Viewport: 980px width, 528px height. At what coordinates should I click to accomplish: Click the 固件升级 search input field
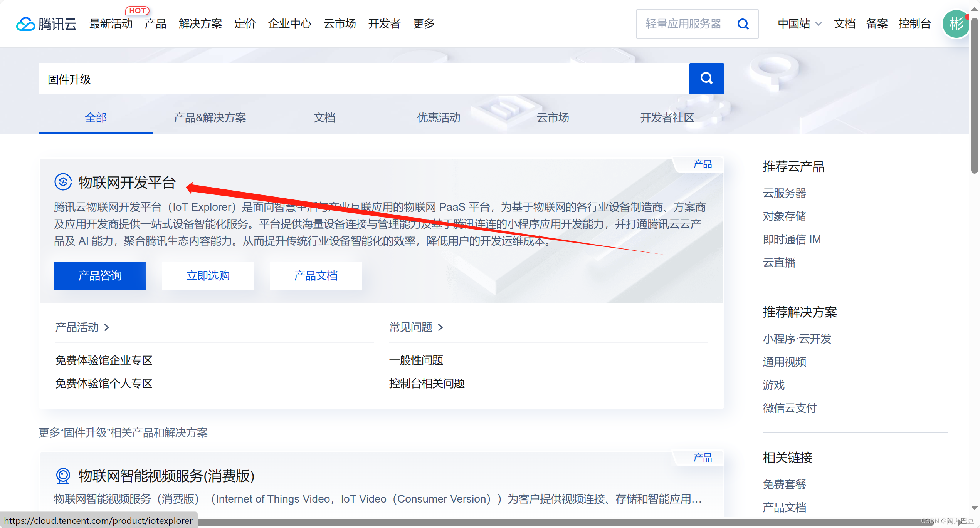point(362,79)
